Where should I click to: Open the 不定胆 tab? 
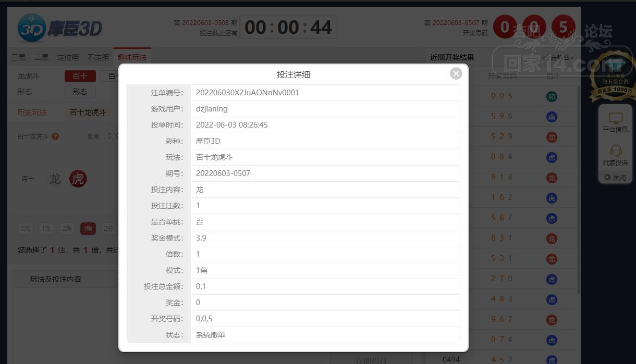click(98, 57)
